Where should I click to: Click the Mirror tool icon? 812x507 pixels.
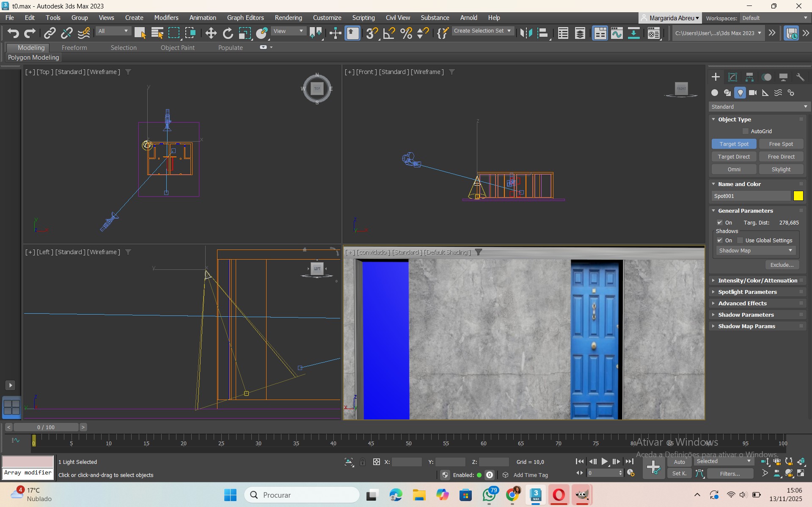(526, 33)
